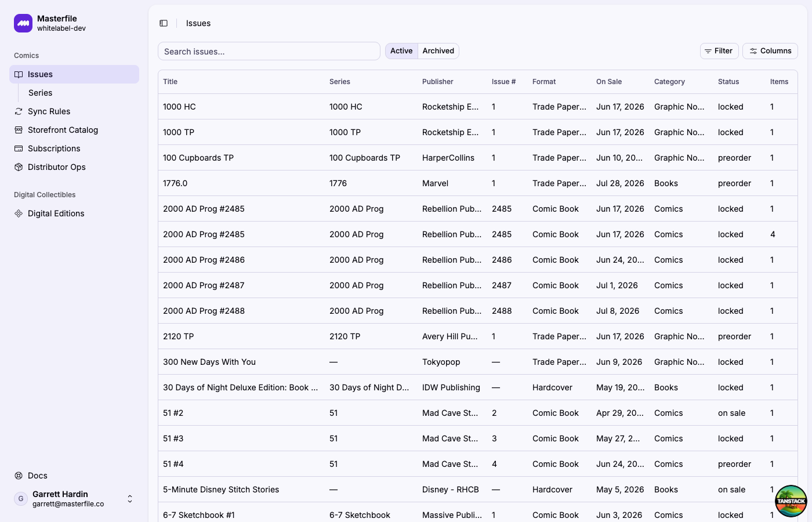This screenshot has width=812, height=522.
Task: Click Disney - RHCB publisher cell
Action: (x=451, y=490)
